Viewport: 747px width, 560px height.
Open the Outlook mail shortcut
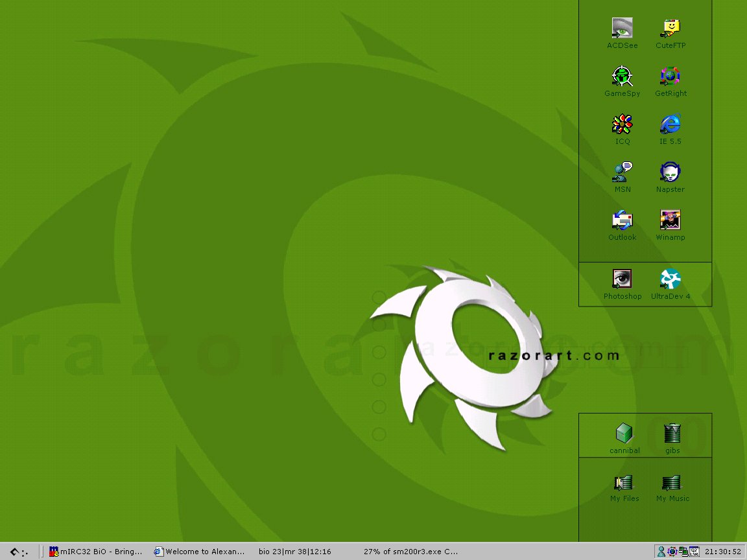(622, 220)
